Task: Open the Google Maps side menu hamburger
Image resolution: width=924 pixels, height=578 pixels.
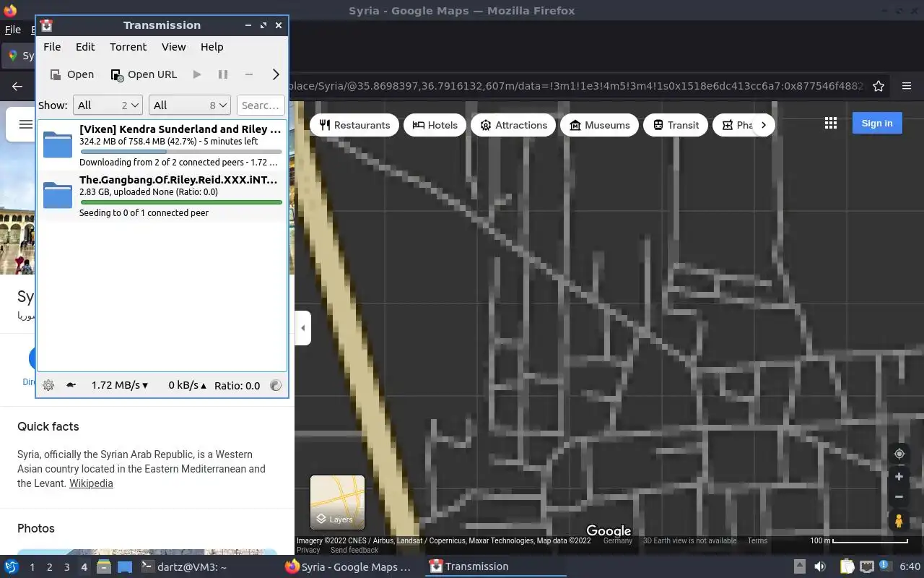Action: [25, 124]
